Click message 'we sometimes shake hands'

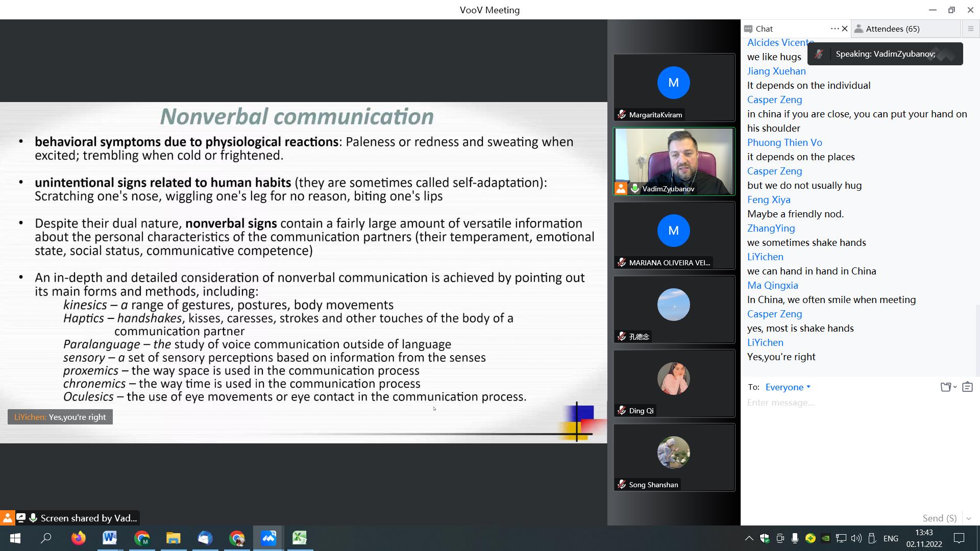[x=806, y=243]
